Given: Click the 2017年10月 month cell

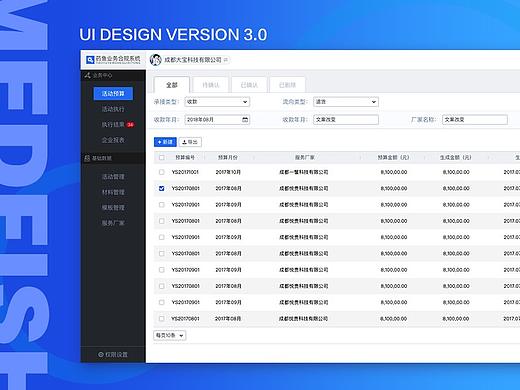Looking at the screenshot, I should [228, 172].
